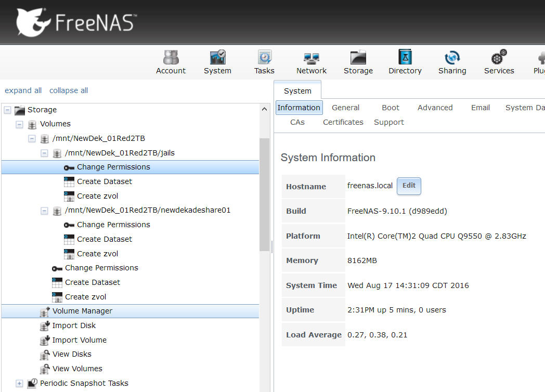
Task: Click build value FreeNAS-9.10.1 (d989edd)
Action: pos(397,211)
